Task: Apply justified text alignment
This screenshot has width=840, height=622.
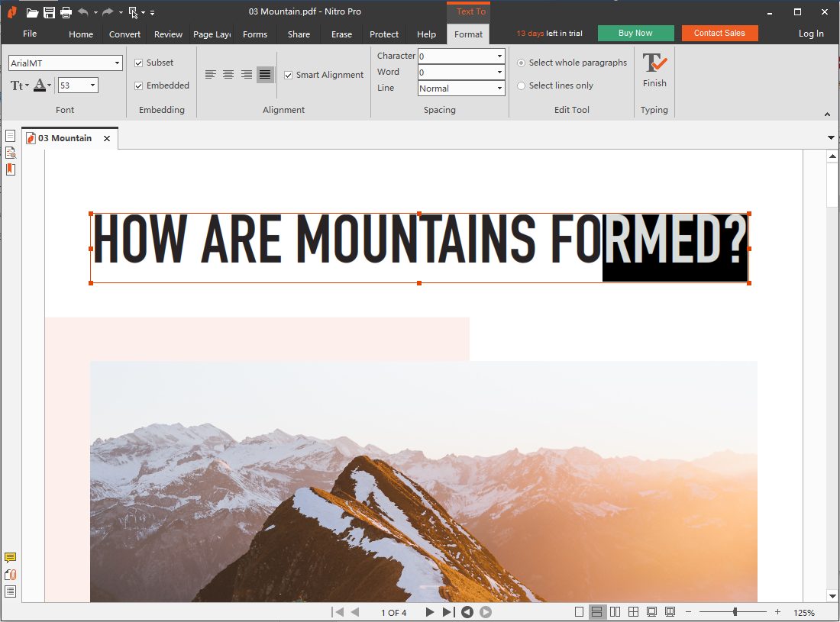Action: pos(265,75)
